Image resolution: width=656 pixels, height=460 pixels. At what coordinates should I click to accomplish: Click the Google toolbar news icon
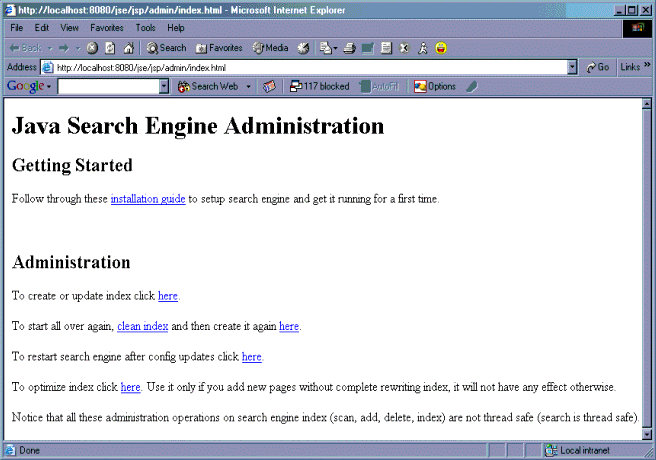[x=269, y=87]
